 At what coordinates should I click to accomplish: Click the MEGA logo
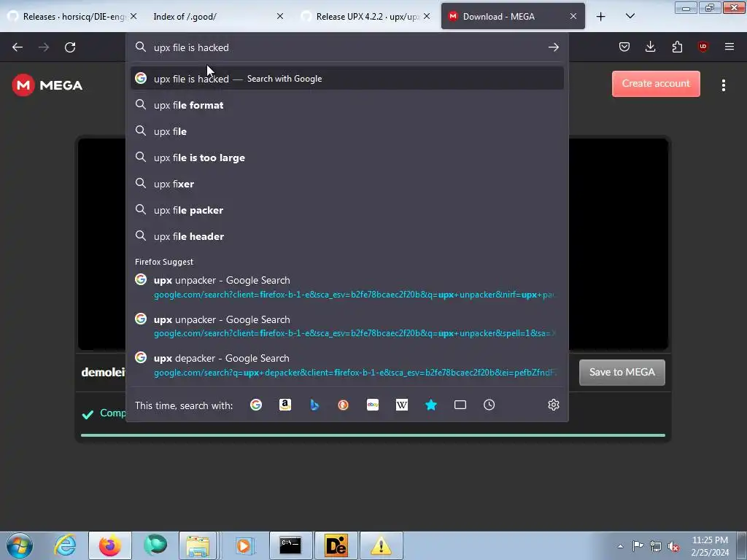point(47,85)
